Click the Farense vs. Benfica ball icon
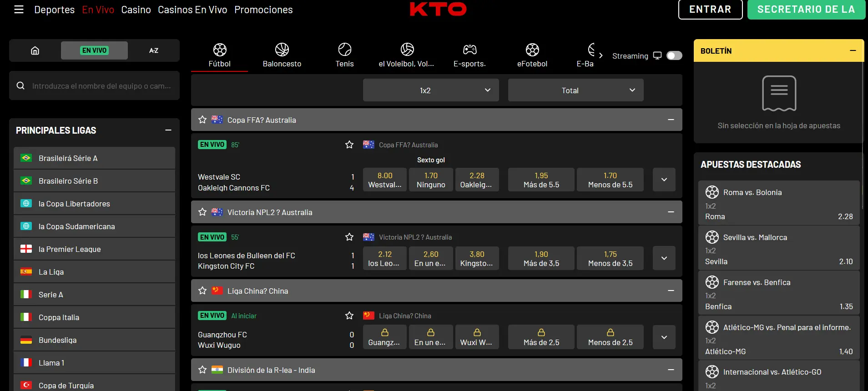 tap(712, 282)
